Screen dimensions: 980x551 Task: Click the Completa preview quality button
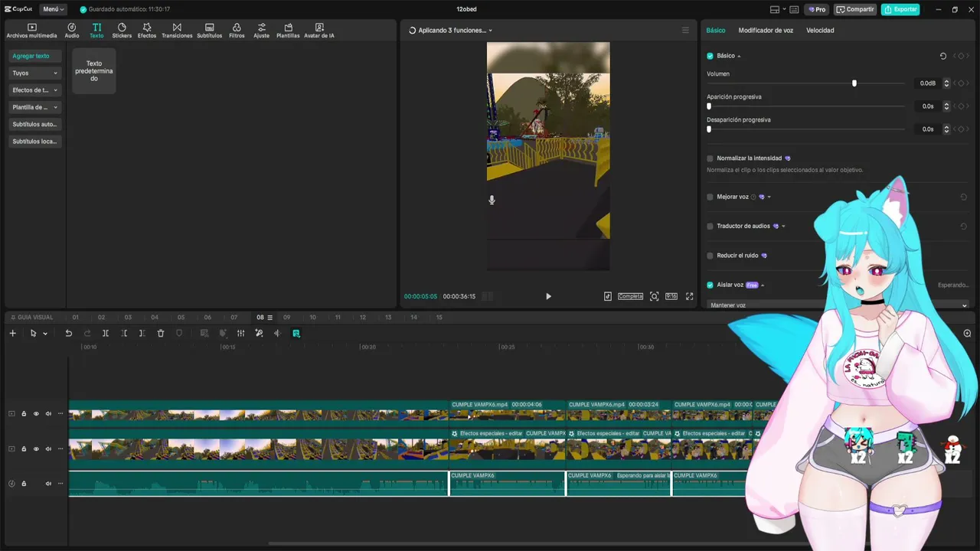pos(631,296)
